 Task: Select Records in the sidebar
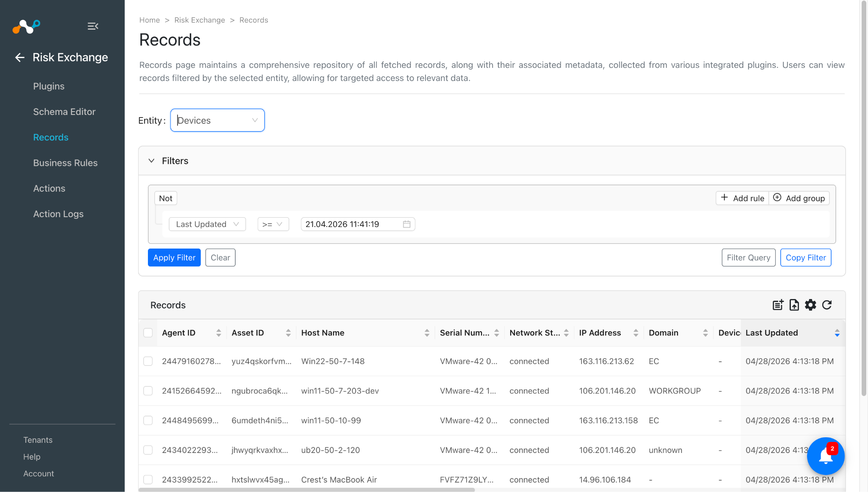point(51,137)
